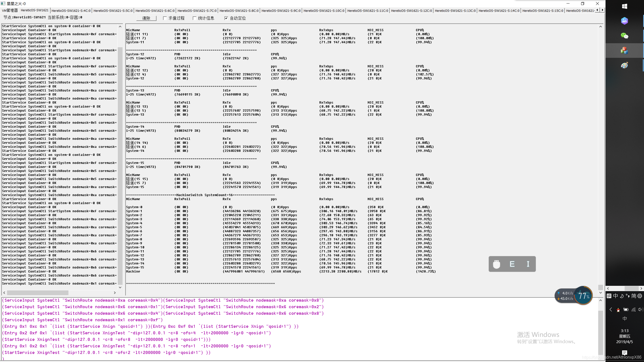Click the network speed 77% widget
644x362 pixels.
tap(583, 296)
